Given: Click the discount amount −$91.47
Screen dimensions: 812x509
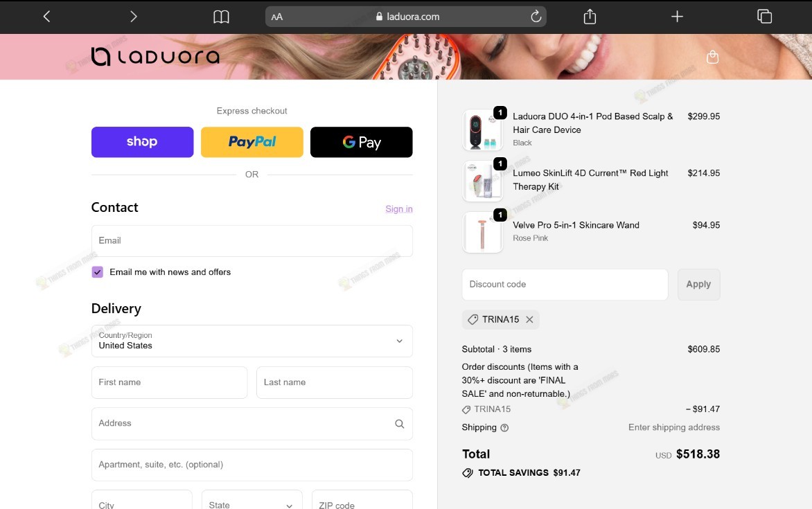Looking at the screenshot, I should click(x=703, y=409).
